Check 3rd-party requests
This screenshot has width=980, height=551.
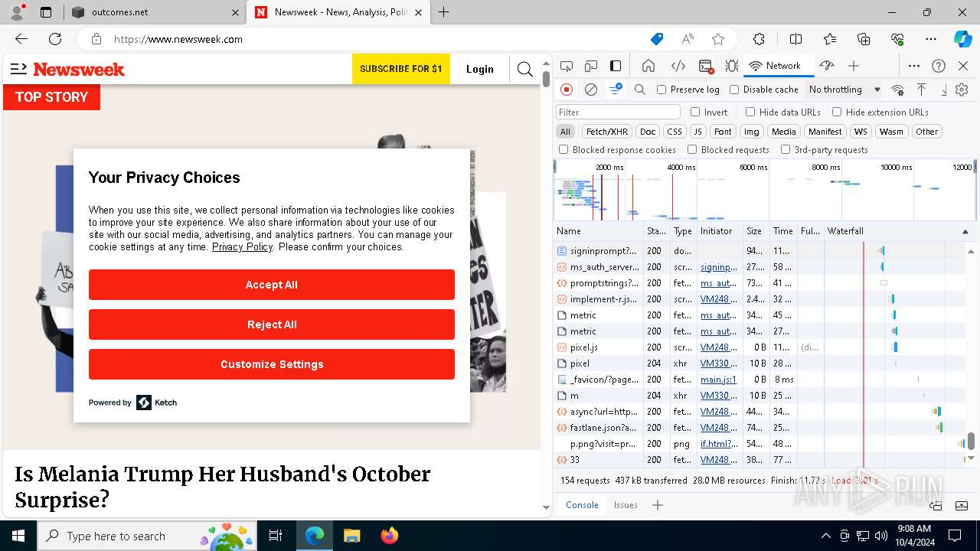coord(786,150)
